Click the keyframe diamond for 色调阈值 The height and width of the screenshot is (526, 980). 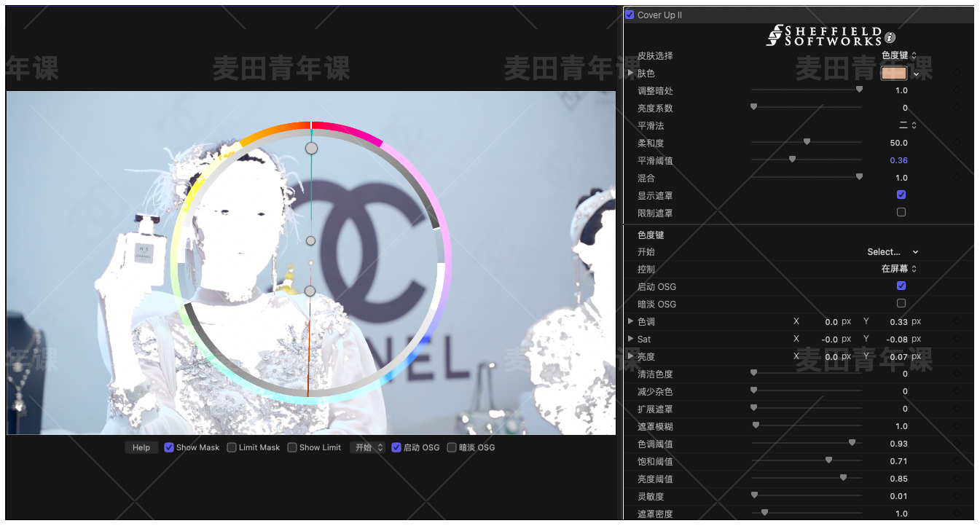[x=957, y=444]
